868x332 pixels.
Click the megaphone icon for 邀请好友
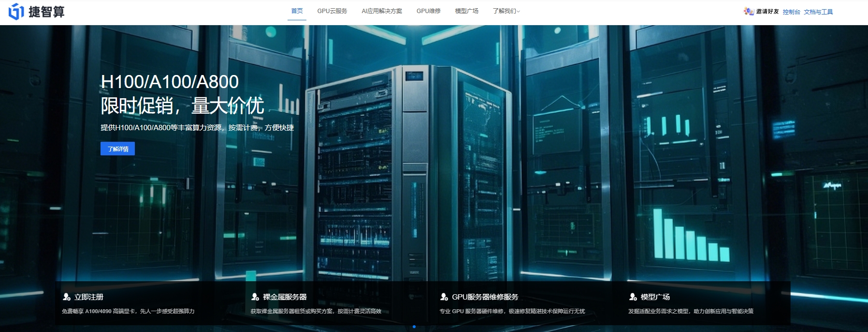[x=749, y=11]
